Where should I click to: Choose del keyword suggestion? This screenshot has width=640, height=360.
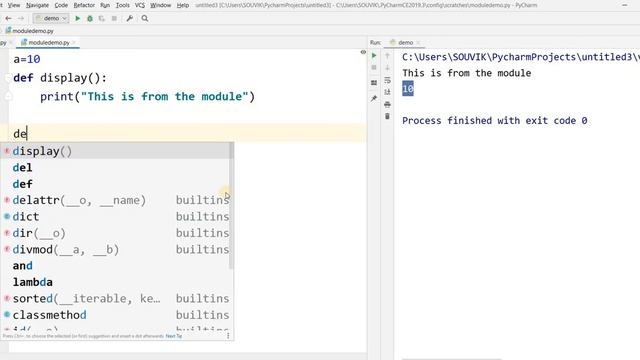click(117, 167)
